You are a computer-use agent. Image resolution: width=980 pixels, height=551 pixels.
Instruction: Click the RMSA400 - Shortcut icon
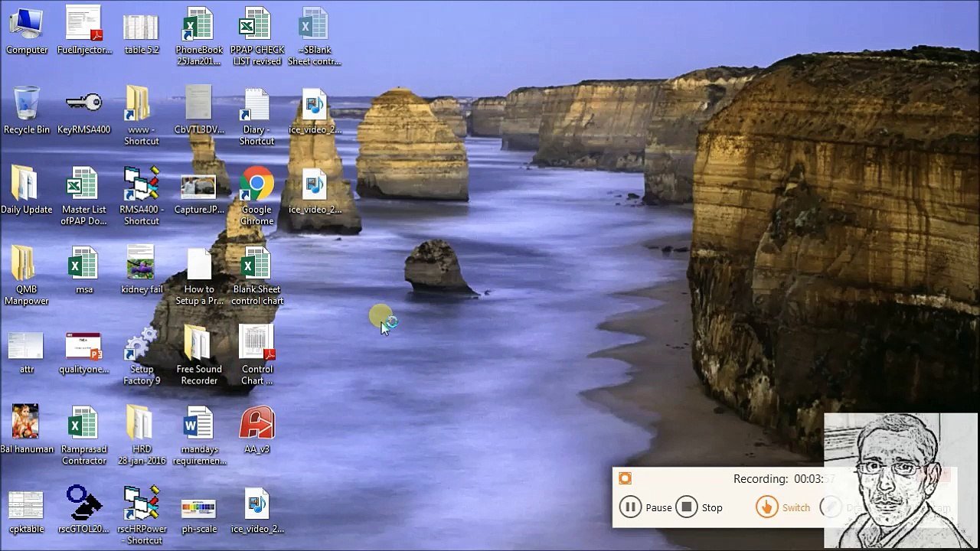click(x=142, y=196)
